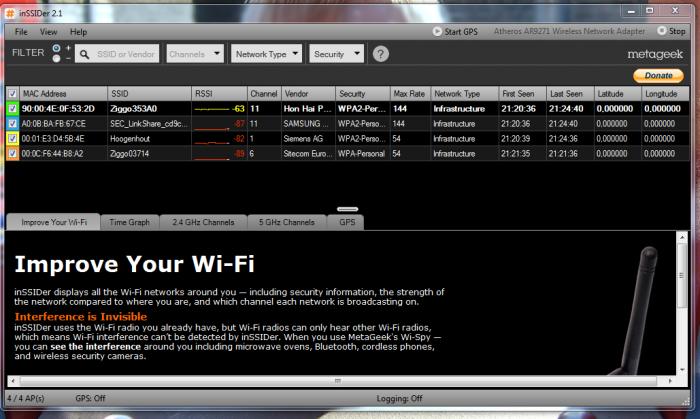This screenshot has width=700, height=419.
Task: Open the View menu
Action: pyautogui.click(x=48, y=32)
